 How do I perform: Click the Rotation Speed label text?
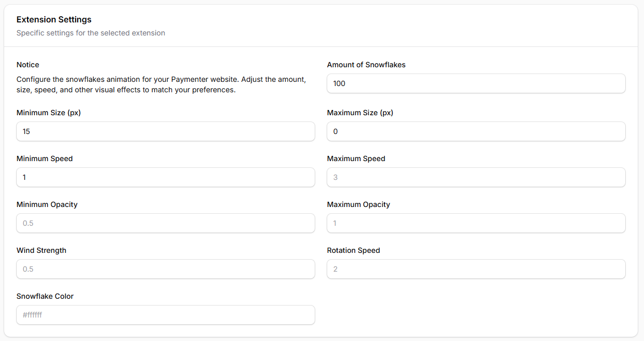(x=353, y=250)
